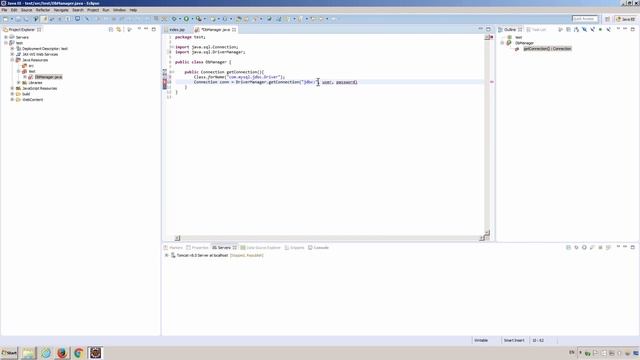Switch to the Java EE perspective button

pos(626,19)
